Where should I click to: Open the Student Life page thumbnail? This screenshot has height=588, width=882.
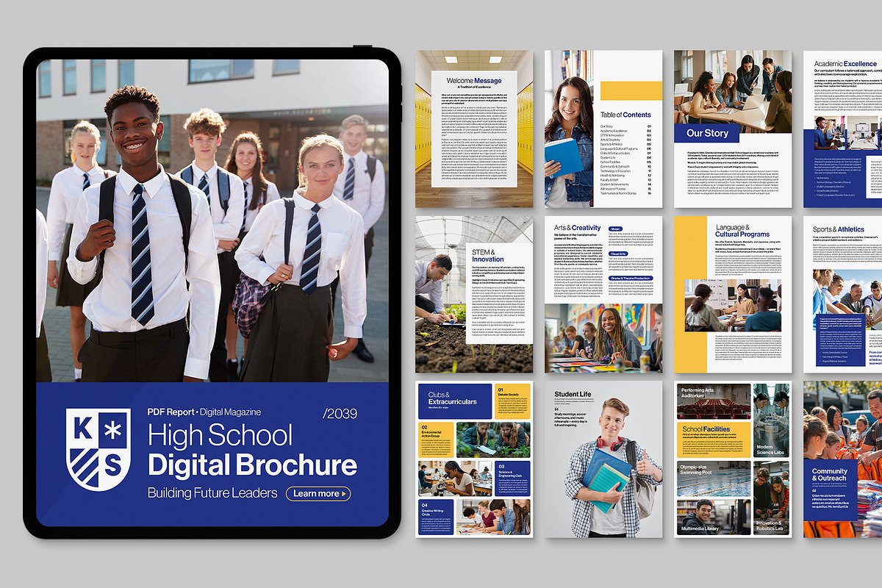tap(603, 459)
